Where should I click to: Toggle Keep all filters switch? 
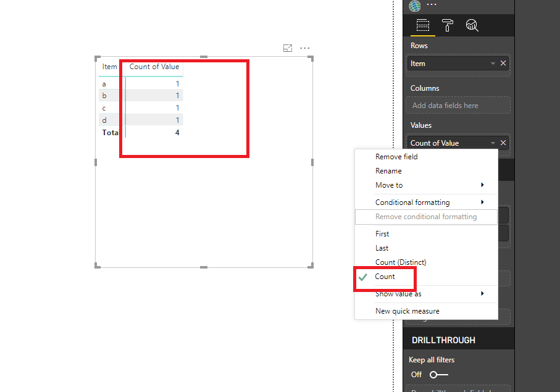click(439, 375)
